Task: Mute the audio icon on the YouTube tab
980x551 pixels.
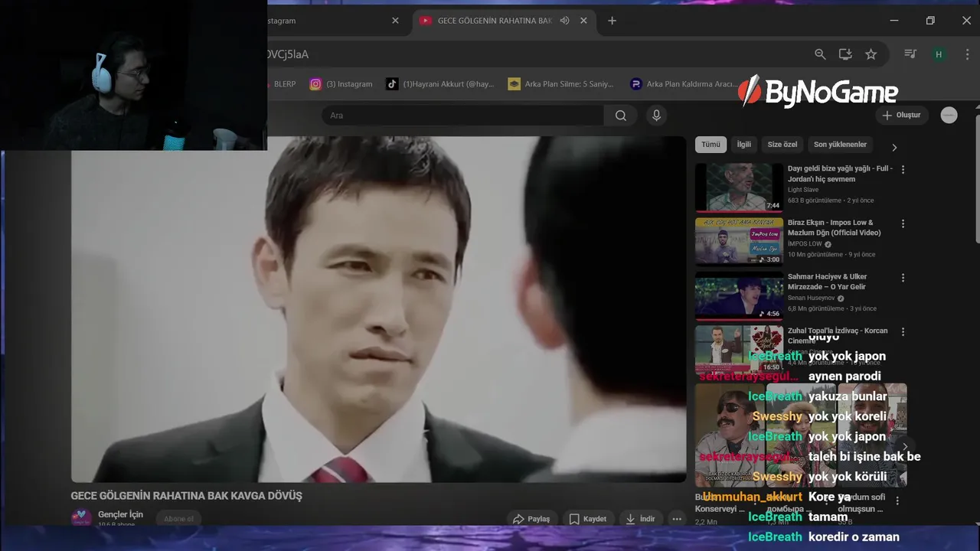Action: tap(565, 21)
